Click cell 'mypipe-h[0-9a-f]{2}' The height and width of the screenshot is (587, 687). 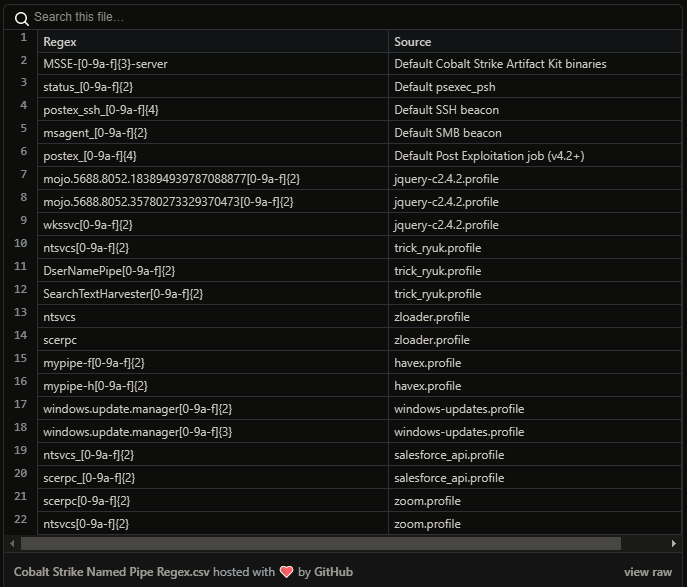tap(213, 386)
